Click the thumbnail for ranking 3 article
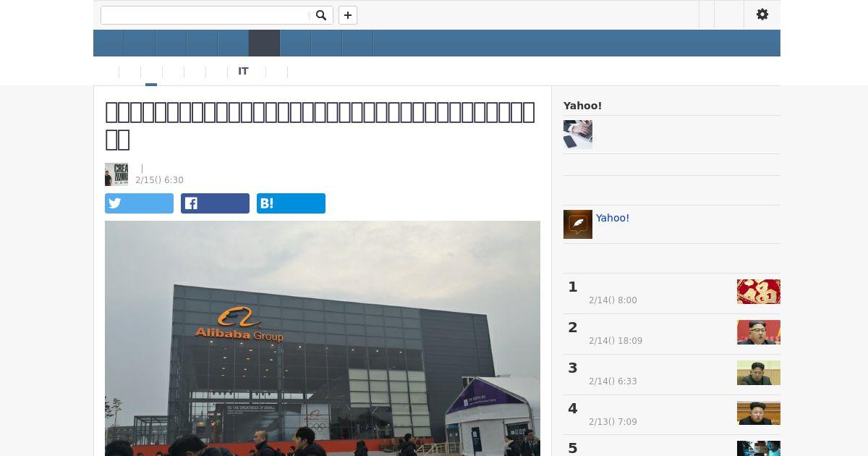 coord(759,373)
